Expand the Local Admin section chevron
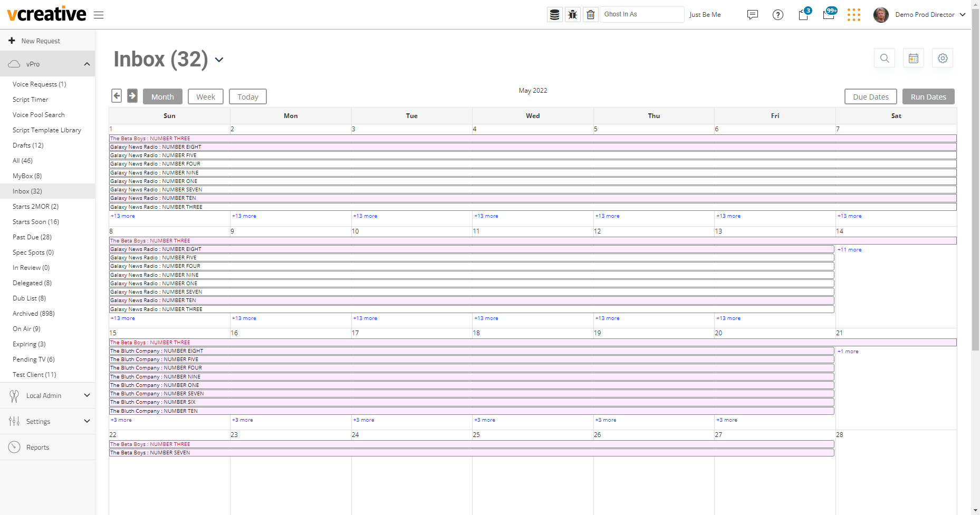 [87, 395]
